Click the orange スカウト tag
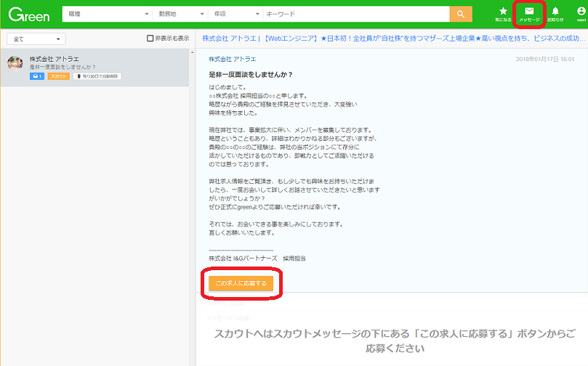This screenshot has height=366, width=588. pos(59,76)
